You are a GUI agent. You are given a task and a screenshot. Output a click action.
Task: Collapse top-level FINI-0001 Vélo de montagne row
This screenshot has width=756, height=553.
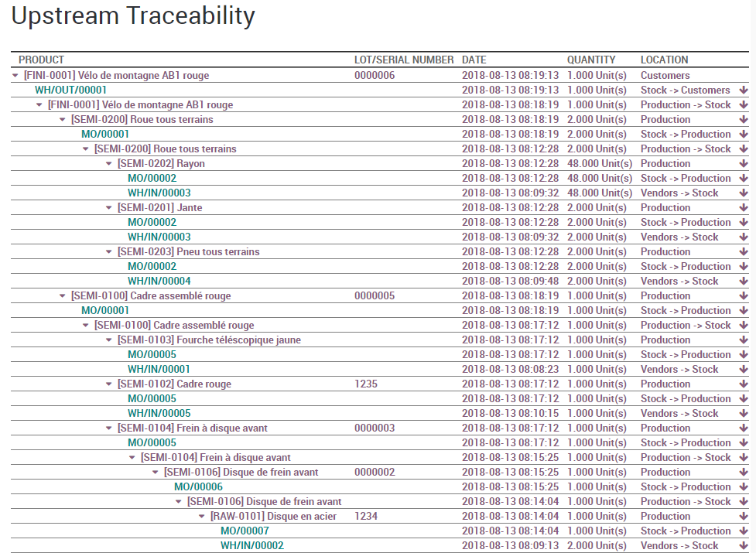(x=15, y=76)
